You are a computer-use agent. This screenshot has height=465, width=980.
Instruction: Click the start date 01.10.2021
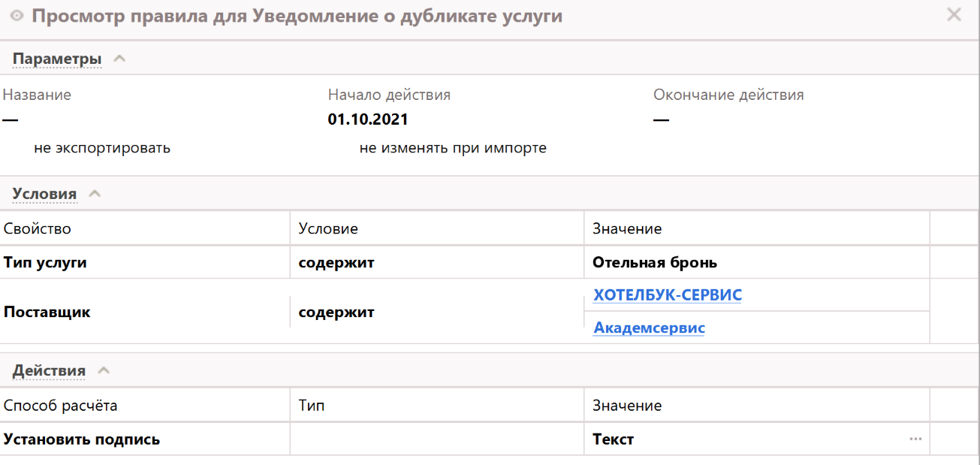[368, 119]
